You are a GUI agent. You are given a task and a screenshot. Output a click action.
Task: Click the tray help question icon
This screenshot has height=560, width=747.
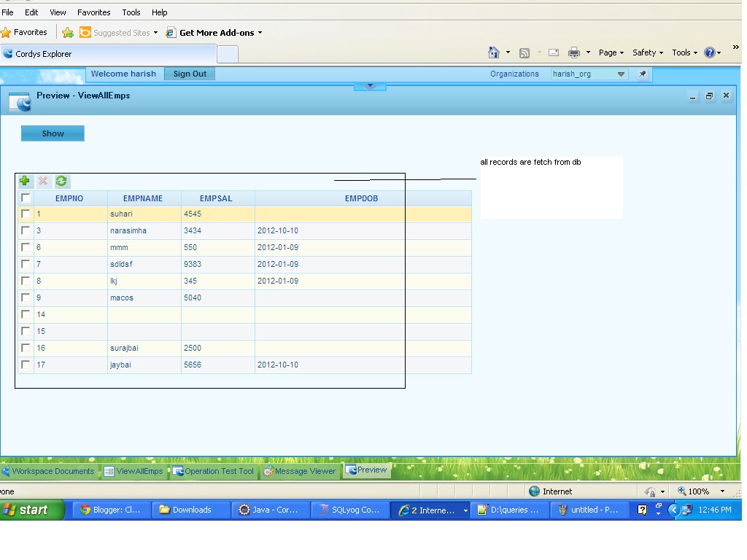[642, 510]
